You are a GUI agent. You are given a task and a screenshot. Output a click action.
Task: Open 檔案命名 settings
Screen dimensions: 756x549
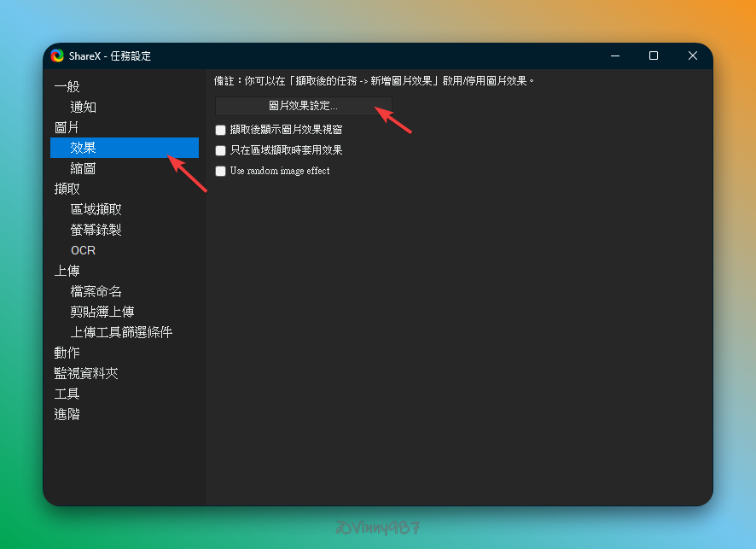96,291
